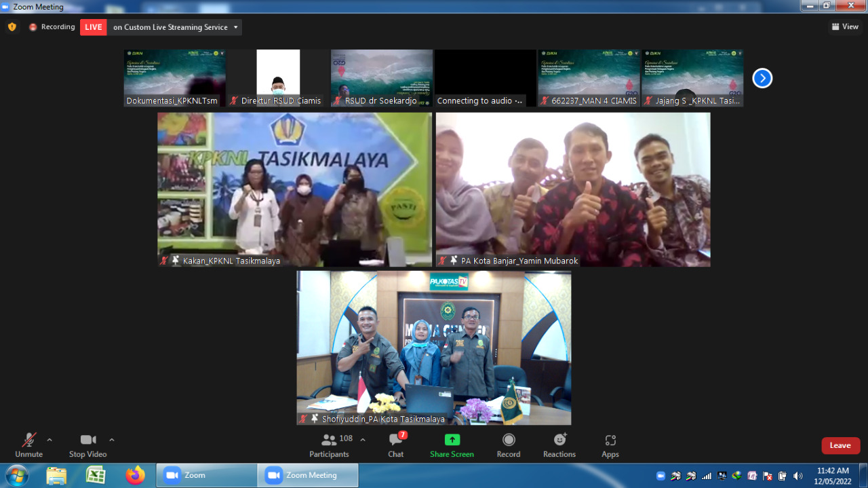
Task: Click the power plug tray icon
Action: click(783, 476)
